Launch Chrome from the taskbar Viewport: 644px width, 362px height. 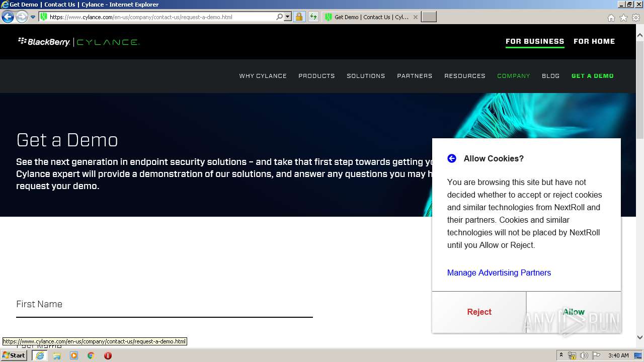(x=91, y=355)
